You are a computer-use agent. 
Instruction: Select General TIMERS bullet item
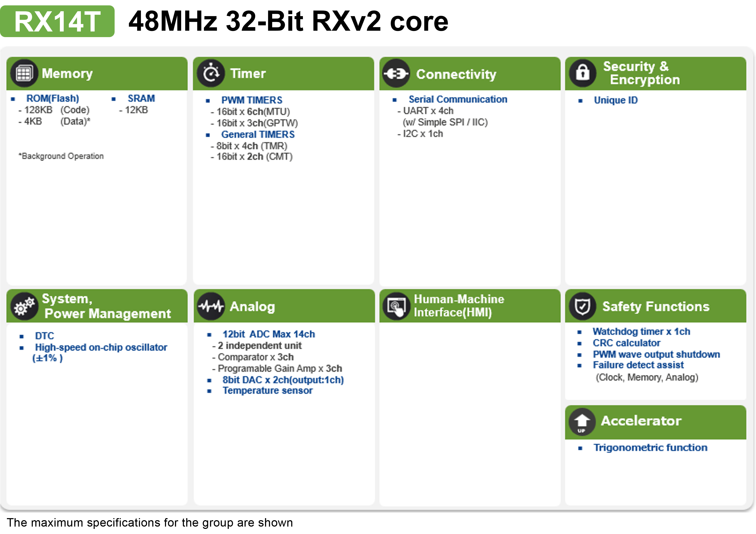(x=258, y=134)
